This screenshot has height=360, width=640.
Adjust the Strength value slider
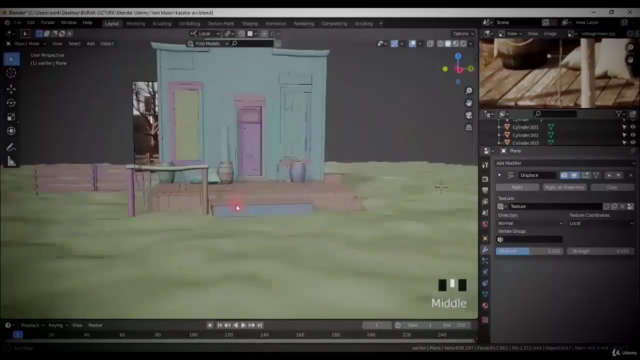[601, 251]
